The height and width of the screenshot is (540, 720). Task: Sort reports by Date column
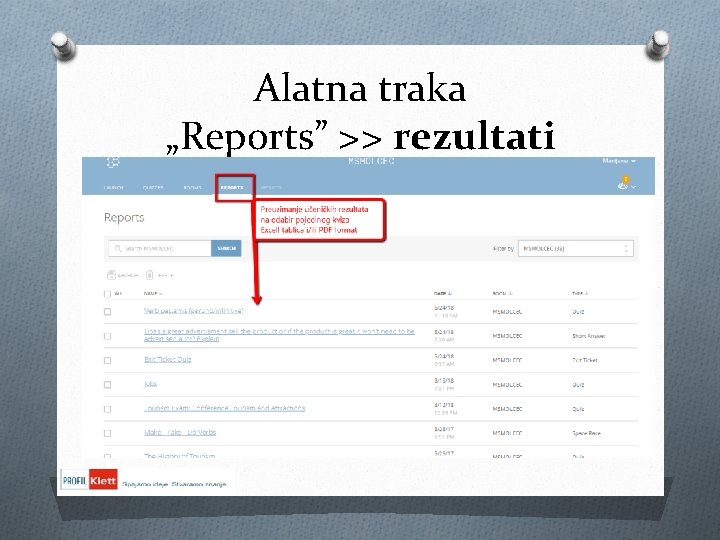click(x=443, y=293)
